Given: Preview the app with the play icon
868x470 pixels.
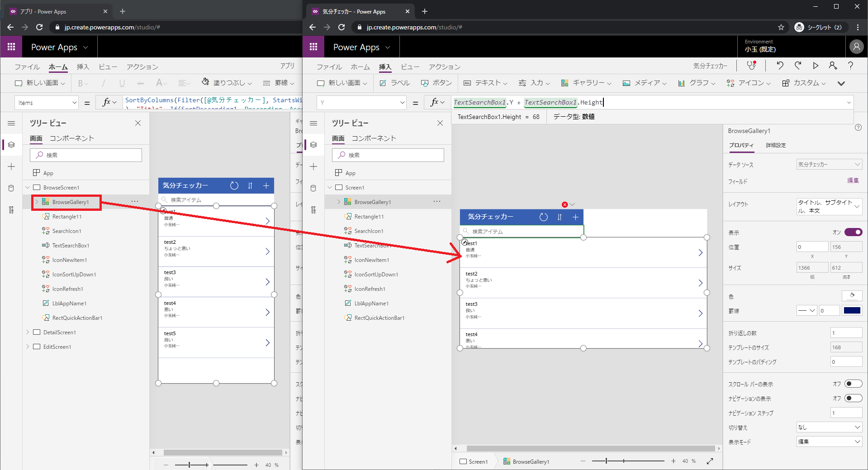Looking at the screenshot, I should [816, 66].
